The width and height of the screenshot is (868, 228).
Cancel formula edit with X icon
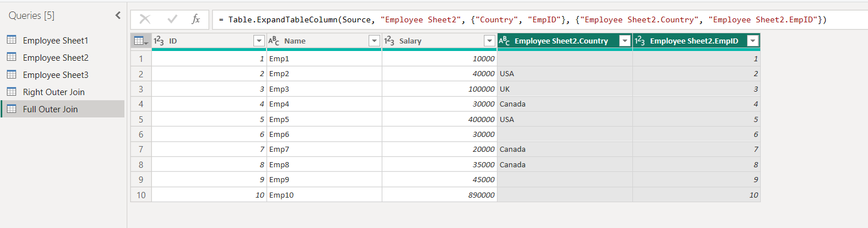pos(145,19)
